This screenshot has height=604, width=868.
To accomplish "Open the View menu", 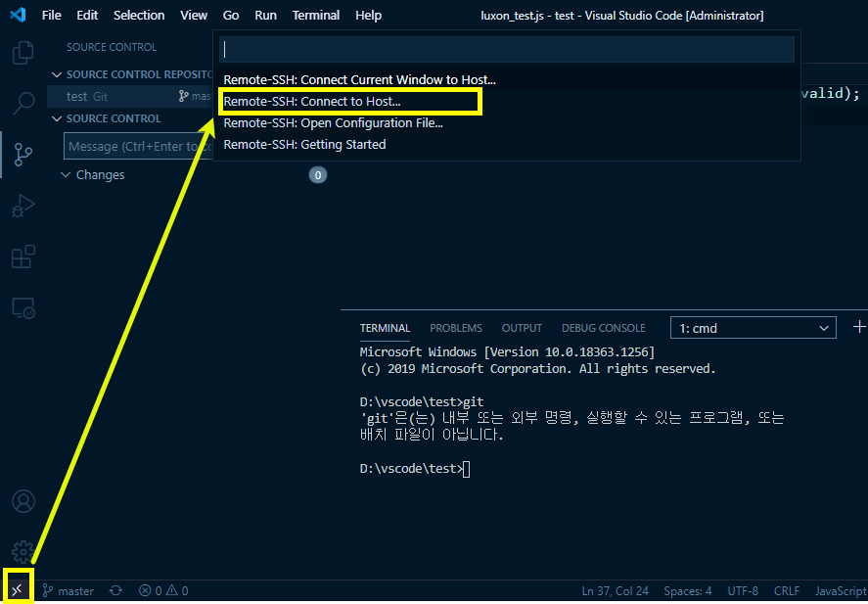I will [194, 15].
